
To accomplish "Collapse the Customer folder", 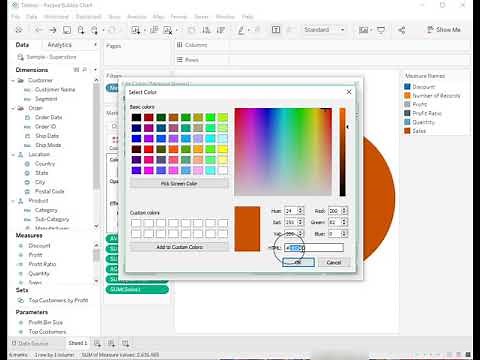I will point(13,80).
